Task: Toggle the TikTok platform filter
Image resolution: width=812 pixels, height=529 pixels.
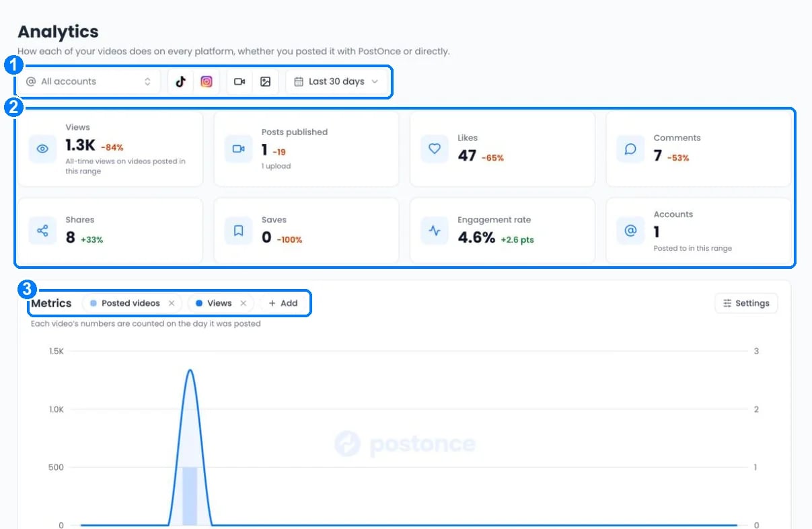Action: pyautogui.click(x=180, y=81)
